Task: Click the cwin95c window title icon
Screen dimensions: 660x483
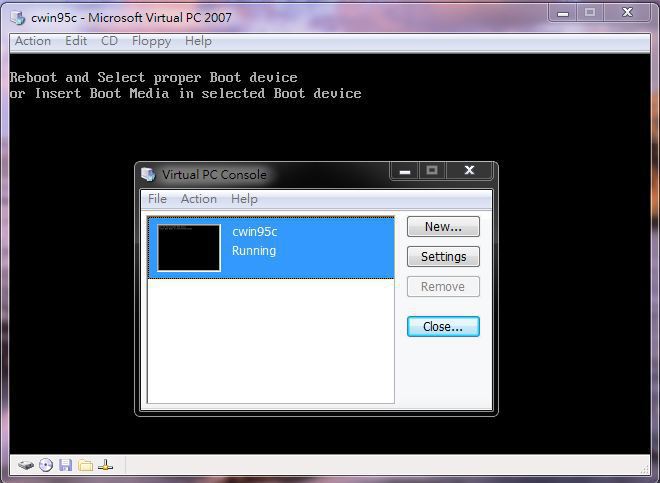Action: (18, 17)
